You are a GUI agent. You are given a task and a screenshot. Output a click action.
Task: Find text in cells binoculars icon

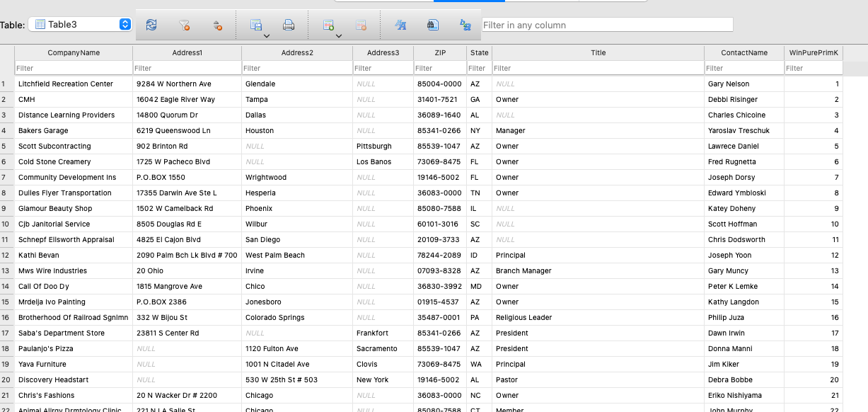click(433, 25)
